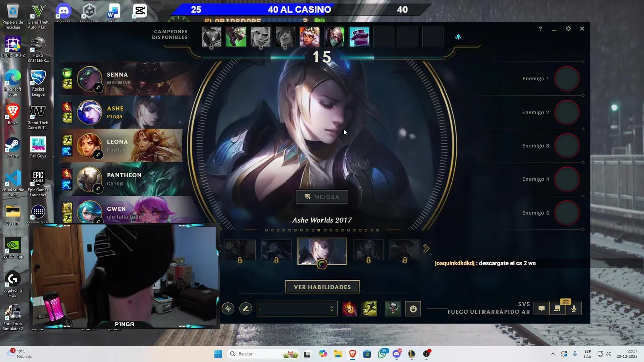This screenshot has height=362, width=644.
Task: Pick the mustached purple champion portrait
Action: [359, 37]
